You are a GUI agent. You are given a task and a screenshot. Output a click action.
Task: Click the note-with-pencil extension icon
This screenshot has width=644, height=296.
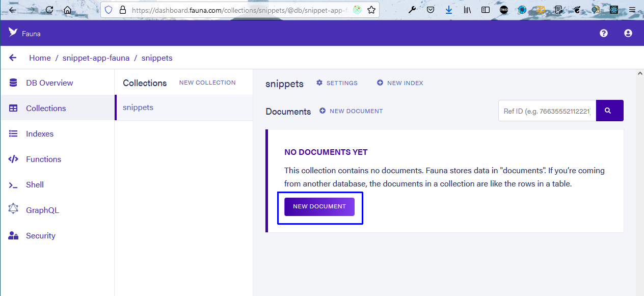click(559, 10)
